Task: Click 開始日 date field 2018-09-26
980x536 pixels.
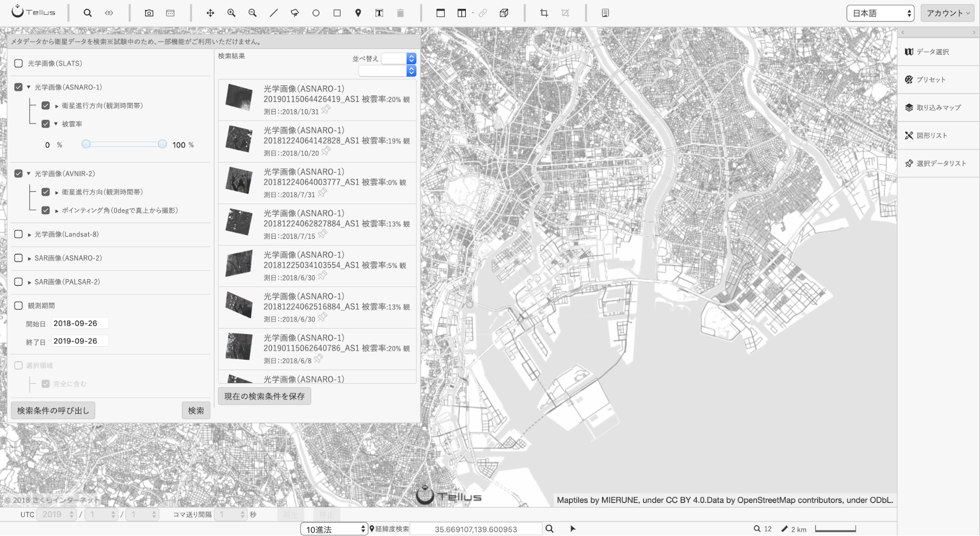Action: point(80,323)
